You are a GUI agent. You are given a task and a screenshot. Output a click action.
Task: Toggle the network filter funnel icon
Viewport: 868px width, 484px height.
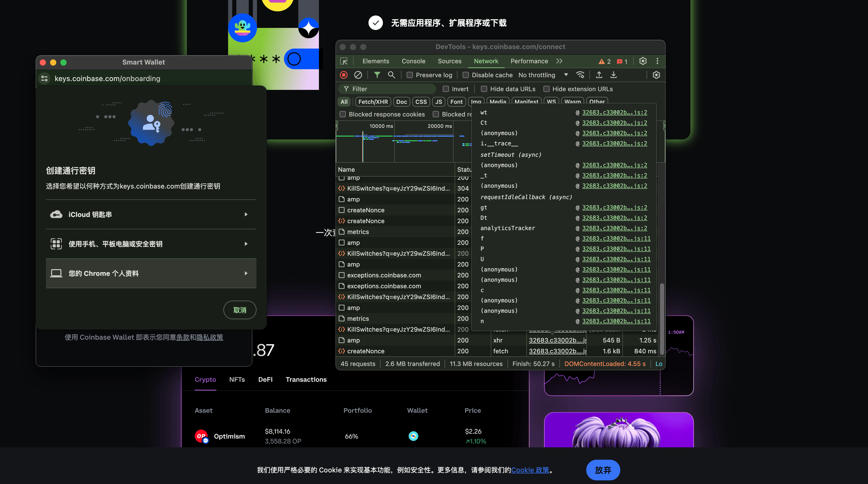point(377,75)
